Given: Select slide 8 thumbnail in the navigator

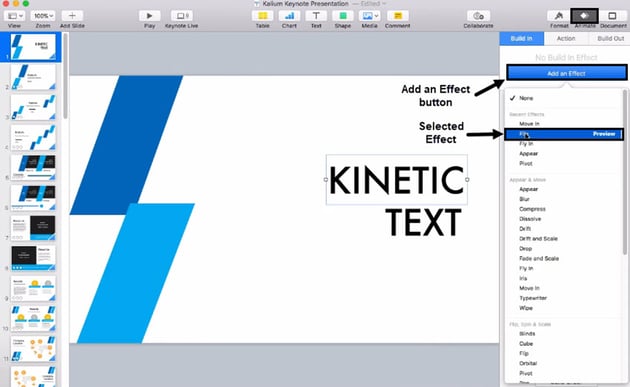Looking at the screenshot, I should pos(33,258).
